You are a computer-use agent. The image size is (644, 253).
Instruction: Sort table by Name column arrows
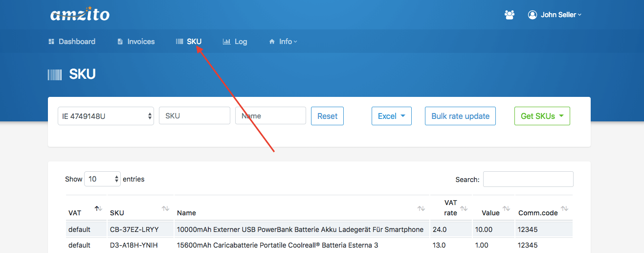pyautogui.click(x=421, y=208)
